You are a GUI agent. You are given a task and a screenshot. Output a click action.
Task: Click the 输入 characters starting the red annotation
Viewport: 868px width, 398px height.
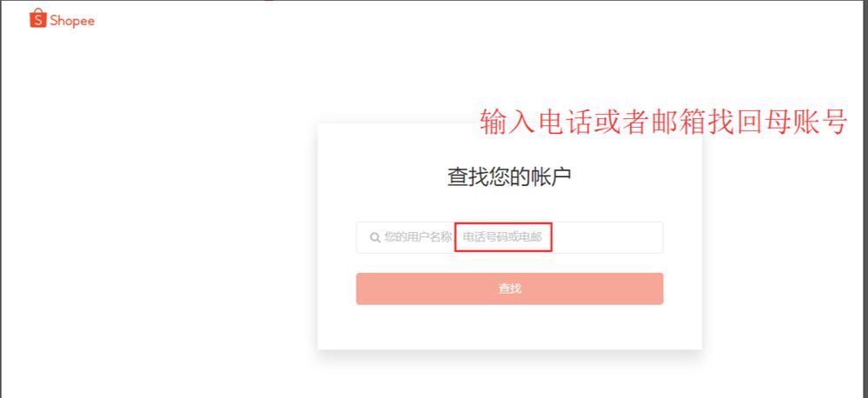click(x=507, y=122)
